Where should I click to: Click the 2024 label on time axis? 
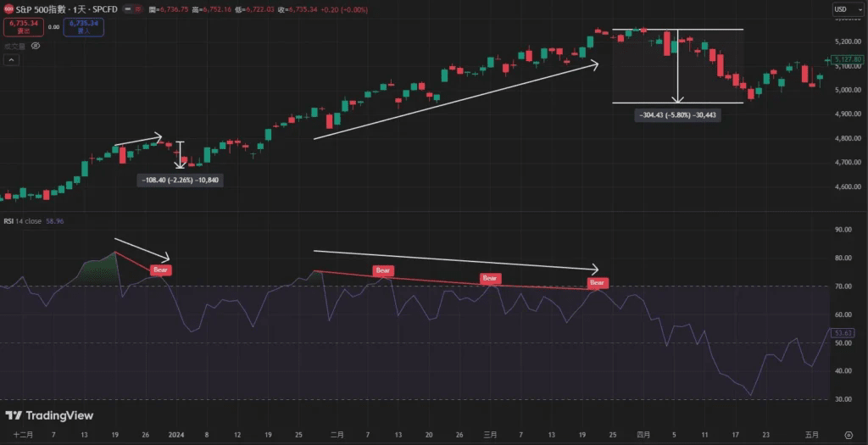[x=176, y=435]
